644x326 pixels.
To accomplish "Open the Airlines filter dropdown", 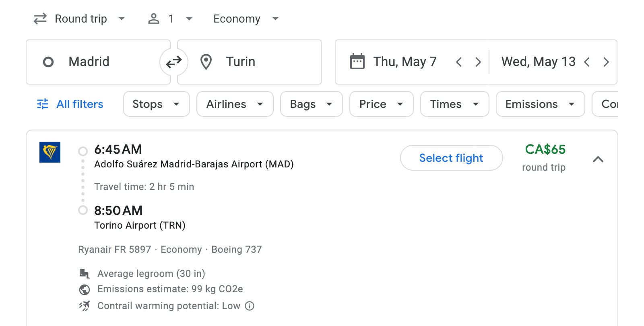I will click(x=235, y=104).
